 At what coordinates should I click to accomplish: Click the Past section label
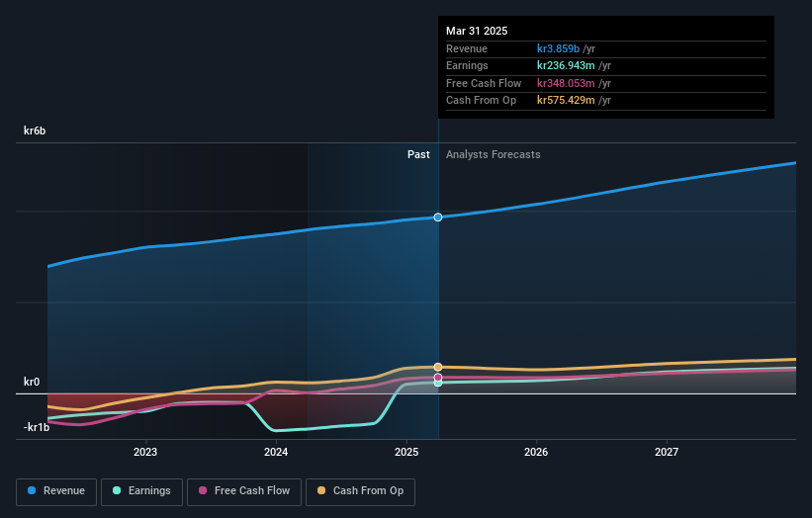tap(418, 155)
